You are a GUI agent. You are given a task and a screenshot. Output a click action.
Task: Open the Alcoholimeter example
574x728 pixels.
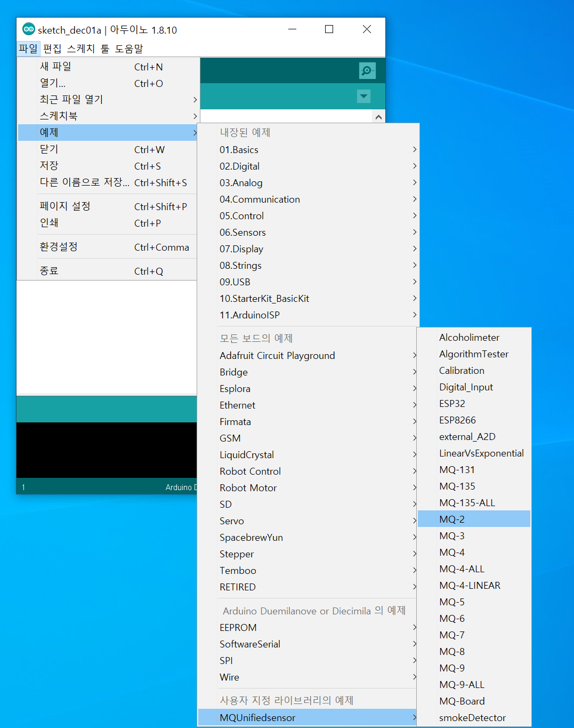click(x=474, y=338)
